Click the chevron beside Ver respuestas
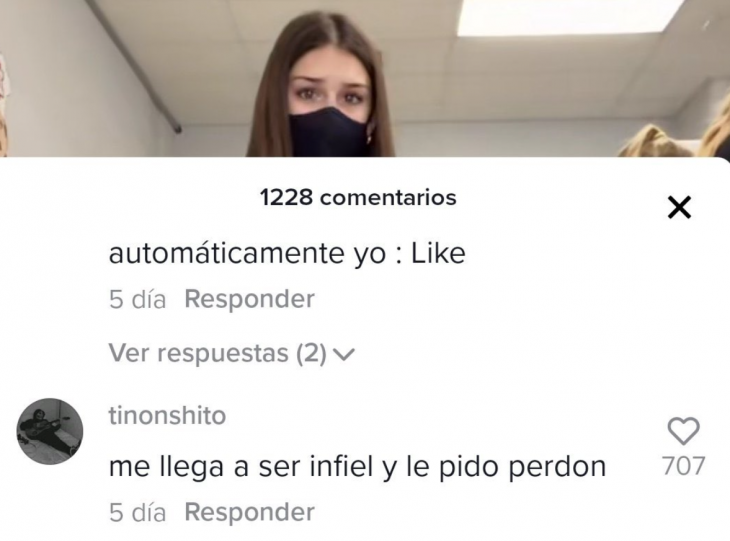 coord(345,355)
